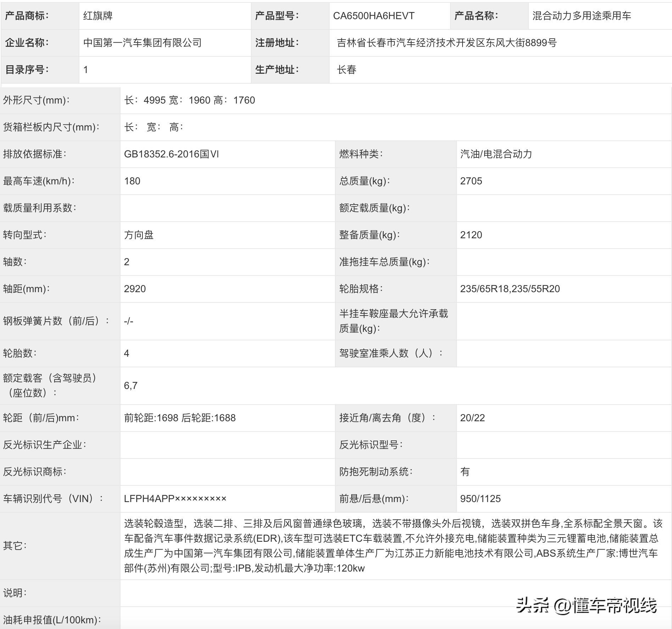672x629 pixels.
Task: Click the 产品名称 header label
Action: pyautogui.click(x=476, y=16)
